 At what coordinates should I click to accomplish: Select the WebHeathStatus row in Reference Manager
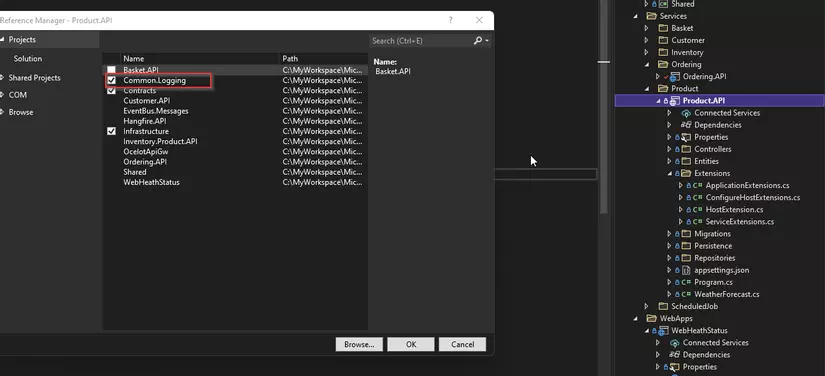point(235,182)
